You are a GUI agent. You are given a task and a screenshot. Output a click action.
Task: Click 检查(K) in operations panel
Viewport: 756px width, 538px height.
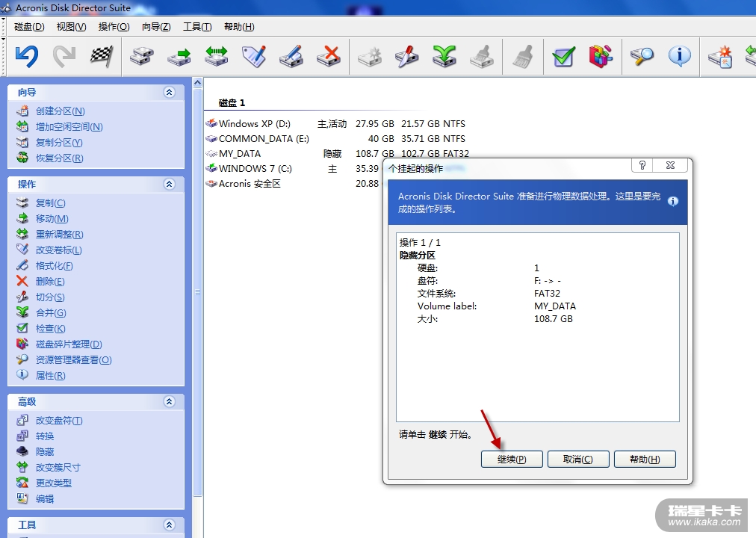[51, 328]
